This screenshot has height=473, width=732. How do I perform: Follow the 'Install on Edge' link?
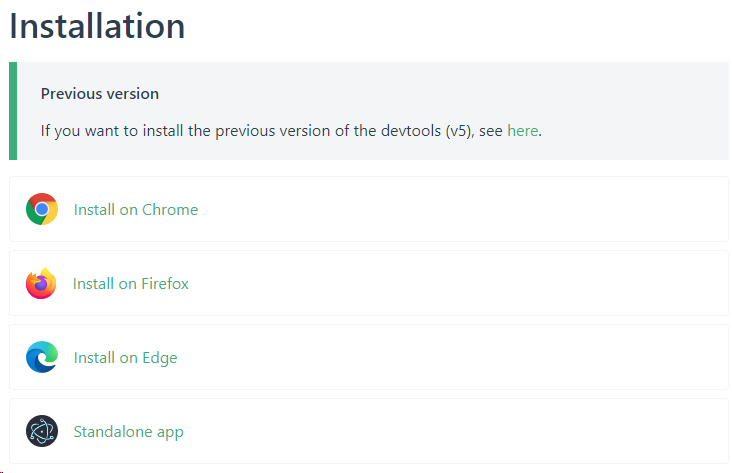tap(125, 358)
